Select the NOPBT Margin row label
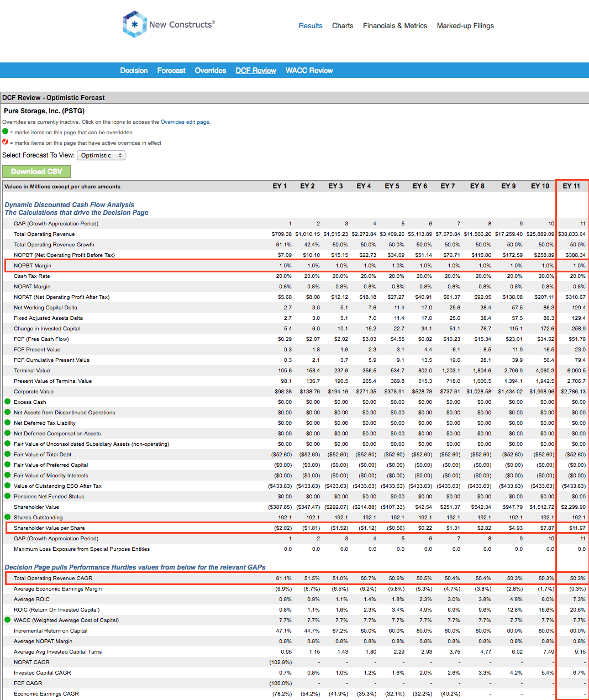589x700 pixels. [x=33, y=265]
